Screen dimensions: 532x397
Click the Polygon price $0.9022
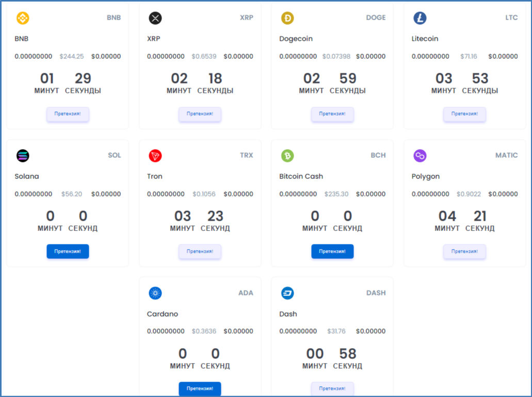pyautogui.click(x=469, y=194)
